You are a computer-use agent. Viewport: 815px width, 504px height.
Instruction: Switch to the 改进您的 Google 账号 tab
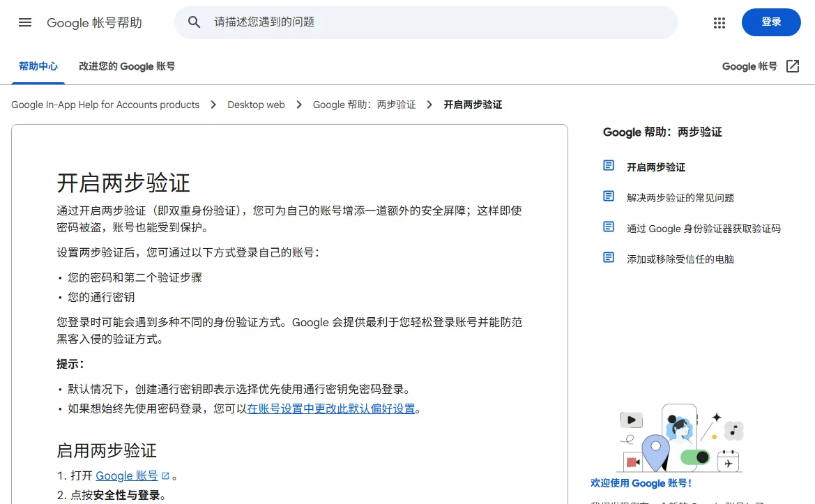[127, 66]
